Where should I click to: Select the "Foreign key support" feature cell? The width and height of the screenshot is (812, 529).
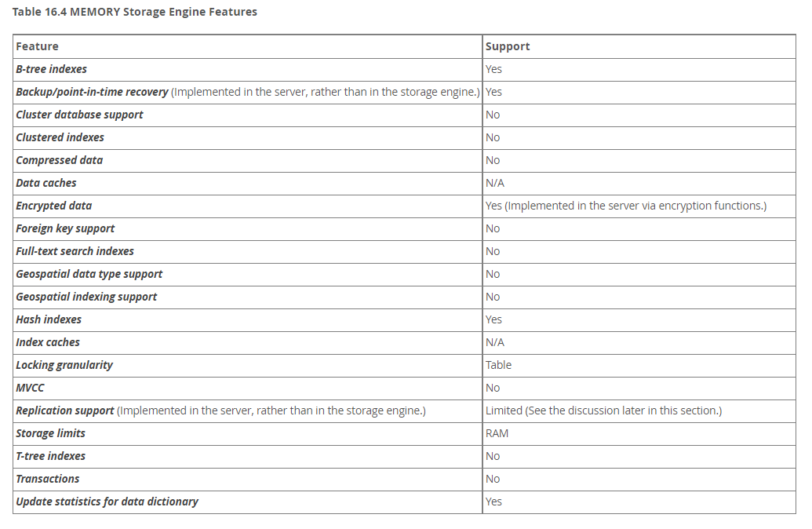click(x=65, y=228)
